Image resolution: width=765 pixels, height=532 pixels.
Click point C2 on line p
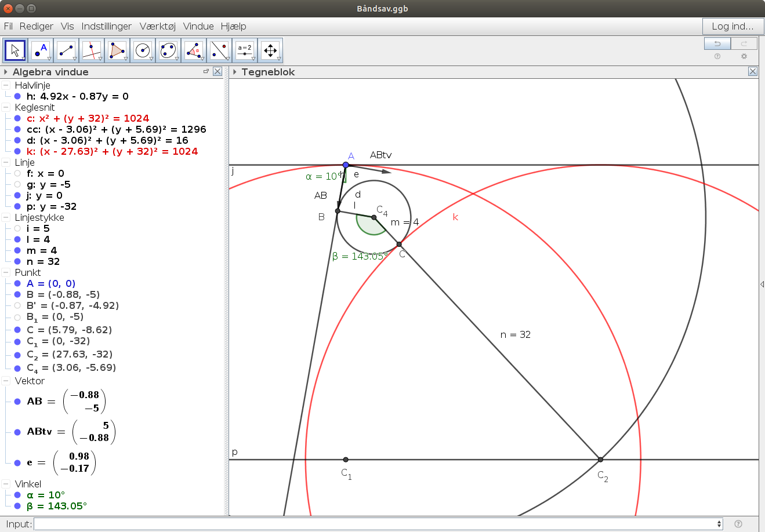[600, 460]
